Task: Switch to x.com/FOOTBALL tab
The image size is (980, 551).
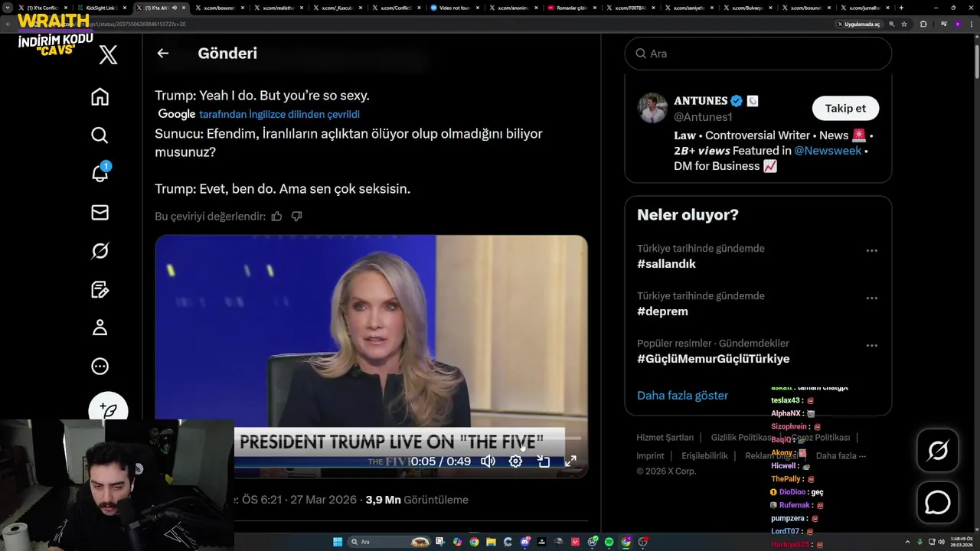Action: click(x=632, y=8)
